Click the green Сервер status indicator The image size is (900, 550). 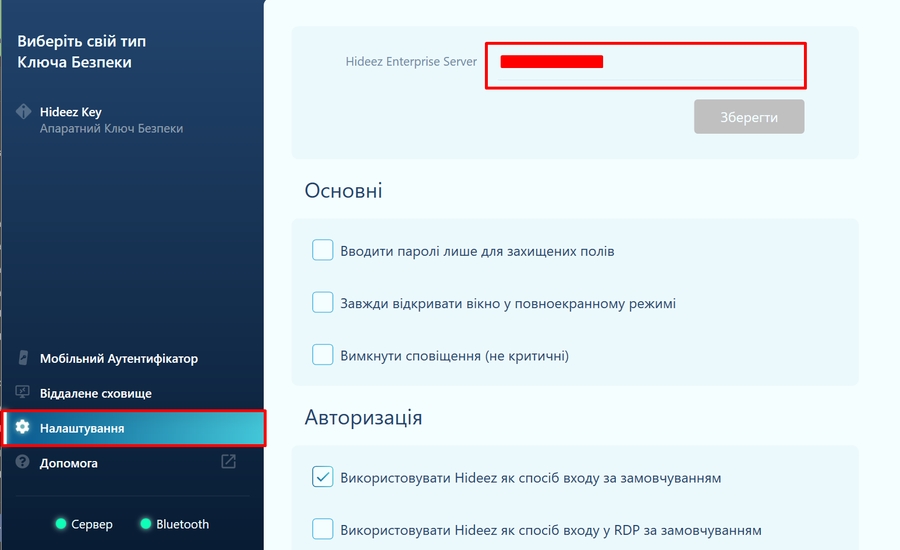61,524
